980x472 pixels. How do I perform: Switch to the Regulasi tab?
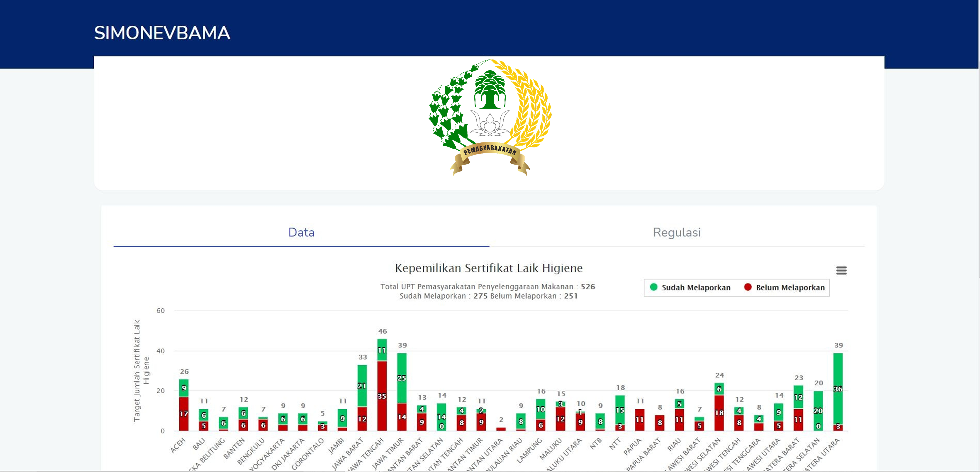tap(677, 232)
